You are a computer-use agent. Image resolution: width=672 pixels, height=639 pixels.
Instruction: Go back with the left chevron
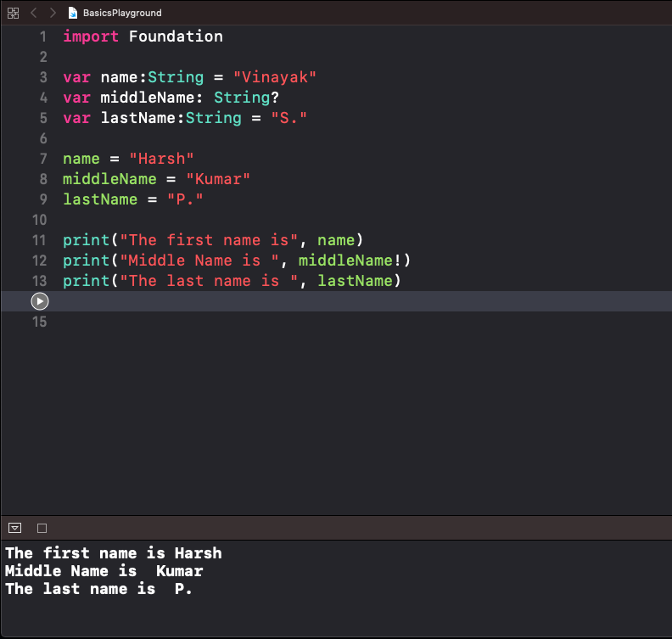34,13
